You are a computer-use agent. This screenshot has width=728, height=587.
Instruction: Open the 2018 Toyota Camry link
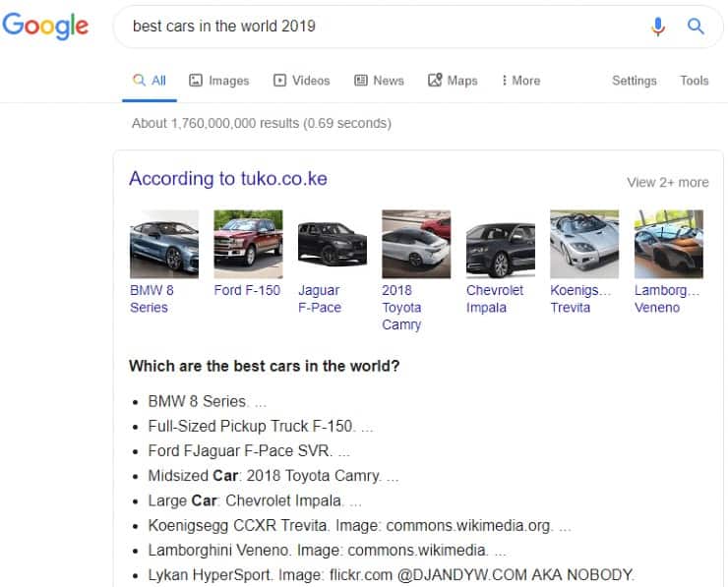pyautogui.click(x=401, y=307)
